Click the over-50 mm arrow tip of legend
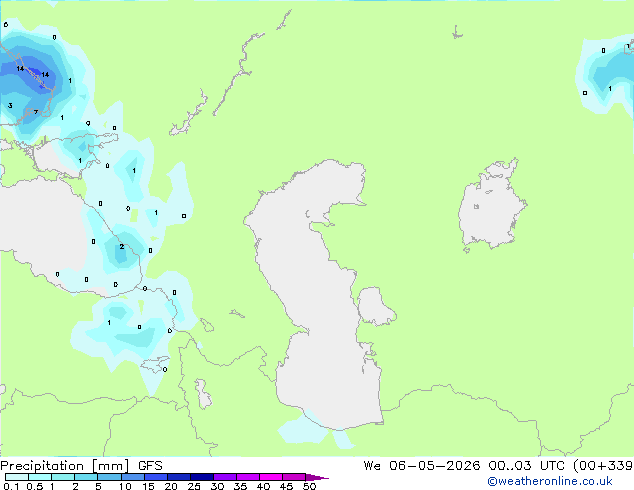Image resolution: width=634 pixels, height=490 pixels. click(317, 477)
